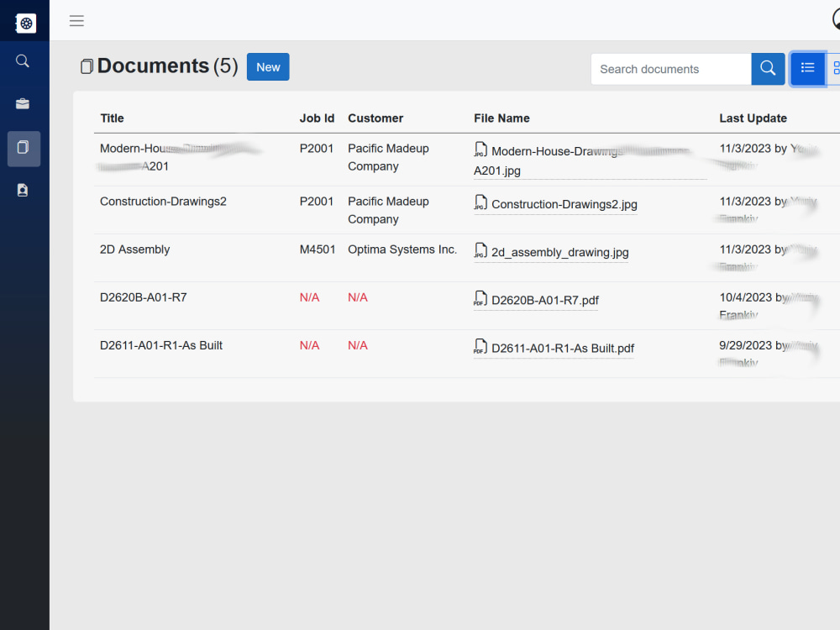Open 2d_assembly_drawing.jpg file link
This screenshot has height=630, width=840.
[559, 252]
